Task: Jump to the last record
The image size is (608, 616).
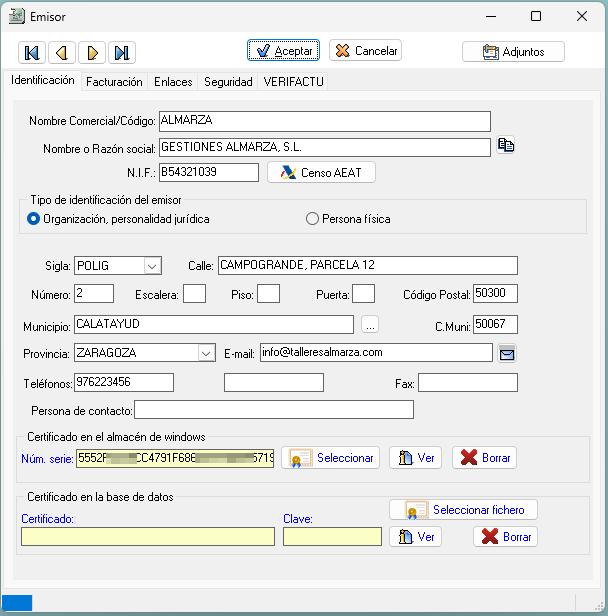Action: (122, 52)
